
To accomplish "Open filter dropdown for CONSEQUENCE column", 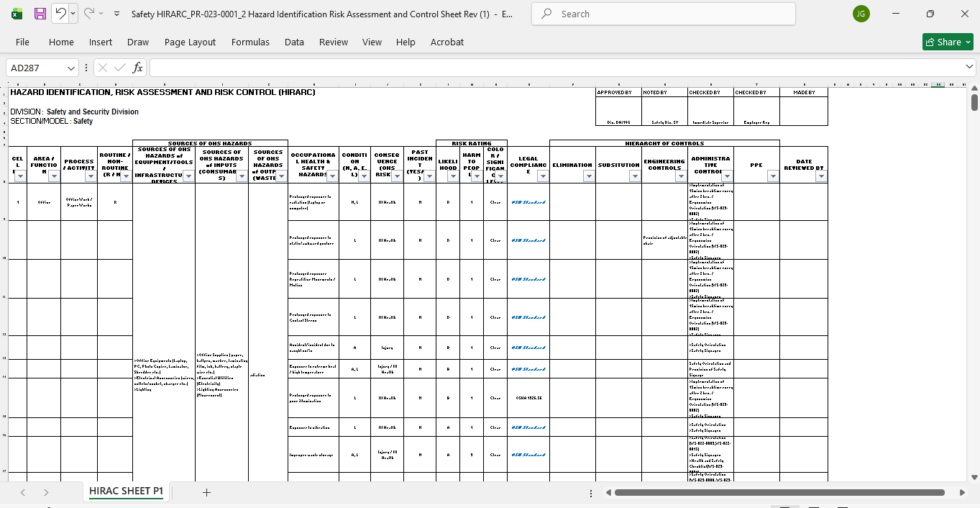I will [x=396, y=176].
